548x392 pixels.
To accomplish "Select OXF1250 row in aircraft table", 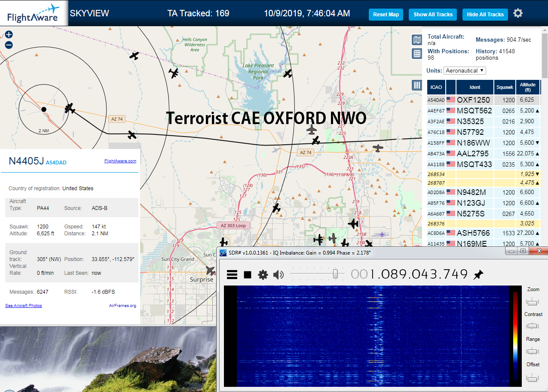I will (483, 100).
